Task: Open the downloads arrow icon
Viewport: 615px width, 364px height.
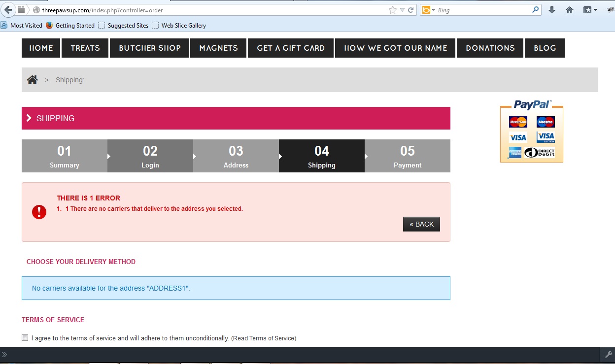Action: click(552, 10)
